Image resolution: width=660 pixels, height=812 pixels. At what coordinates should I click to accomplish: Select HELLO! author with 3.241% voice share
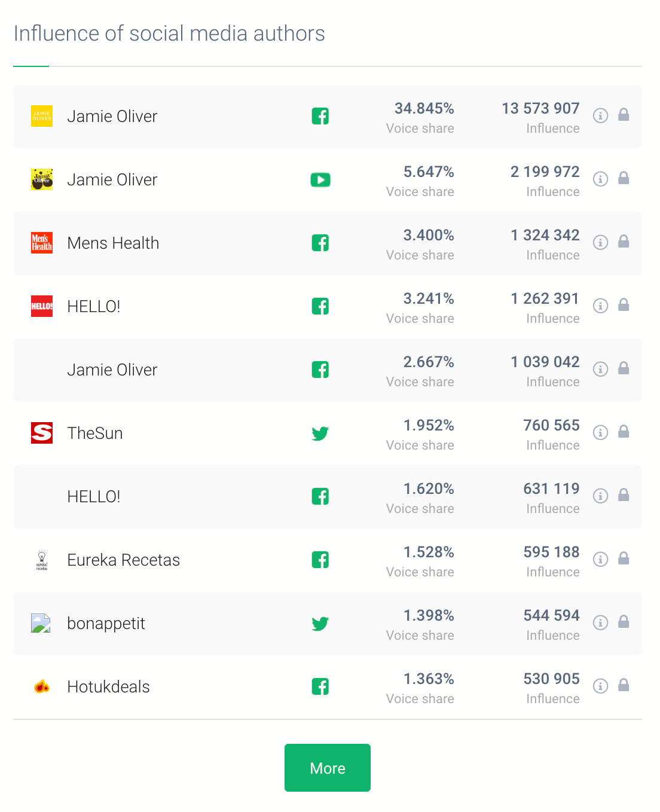pos(94,306)
